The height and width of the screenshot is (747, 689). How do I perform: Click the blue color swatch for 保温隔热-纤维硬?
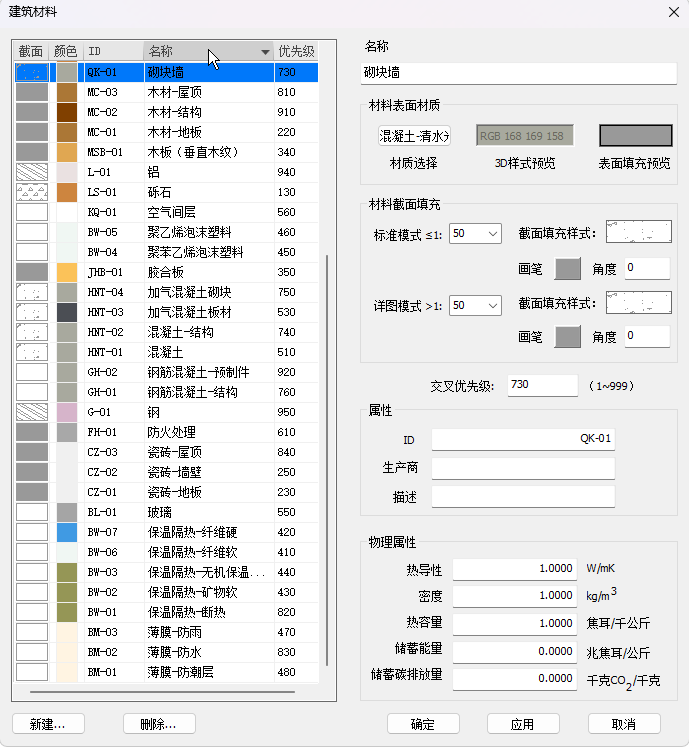coord(67,532)
